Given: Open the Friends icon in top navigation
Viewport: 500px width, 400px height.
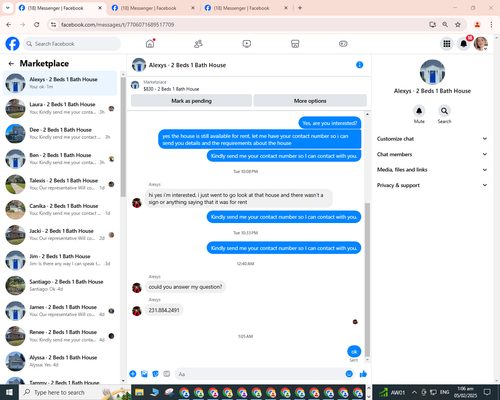Looking at the screenshot, I should click(198, 44).
